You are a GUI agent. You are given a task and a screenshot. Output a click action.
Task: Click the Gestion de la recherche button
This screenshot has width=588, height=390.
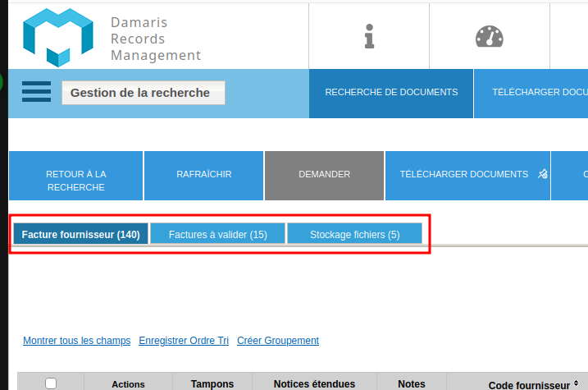click(144, 93)
